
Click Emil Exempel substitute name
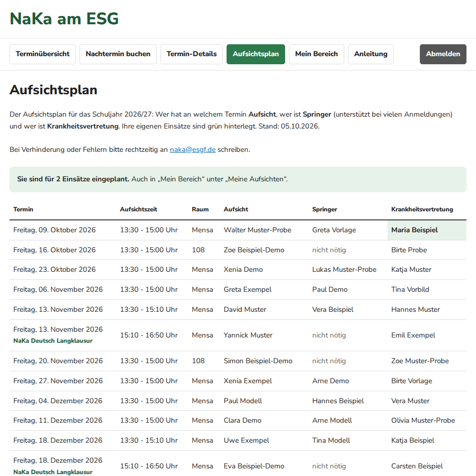pyautogui.click(x=413, y=335)
